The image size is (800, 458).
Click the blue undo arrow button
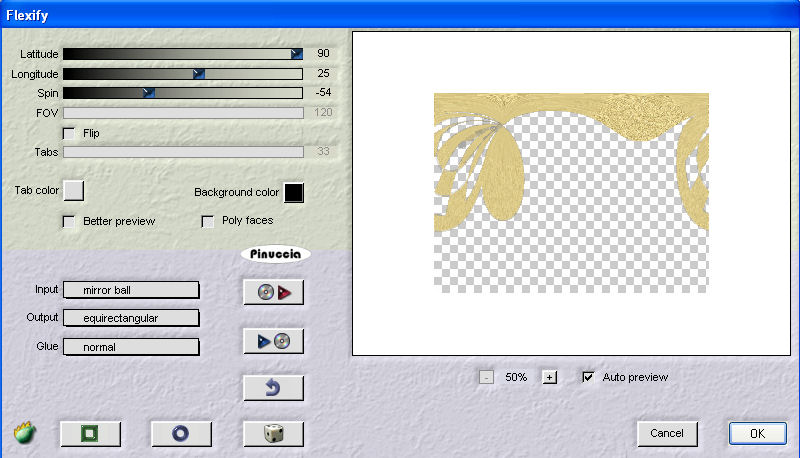tap(273, 388)
